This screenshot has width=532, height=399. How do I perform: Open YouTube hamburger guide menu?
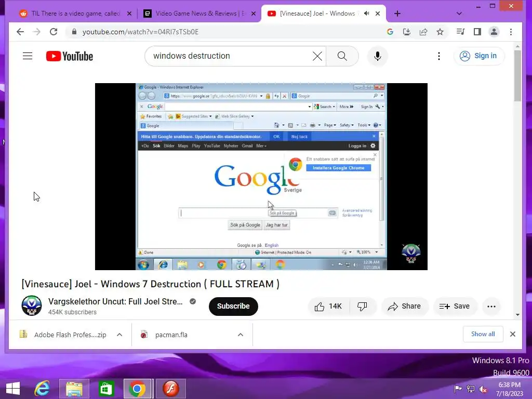pos(28,56)
